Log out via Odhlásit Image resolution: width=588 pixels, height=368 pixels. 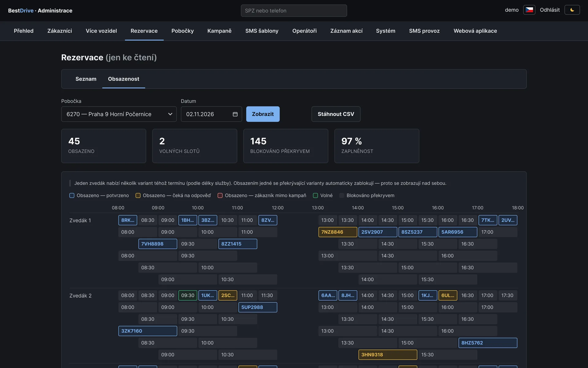coord(550,10)
